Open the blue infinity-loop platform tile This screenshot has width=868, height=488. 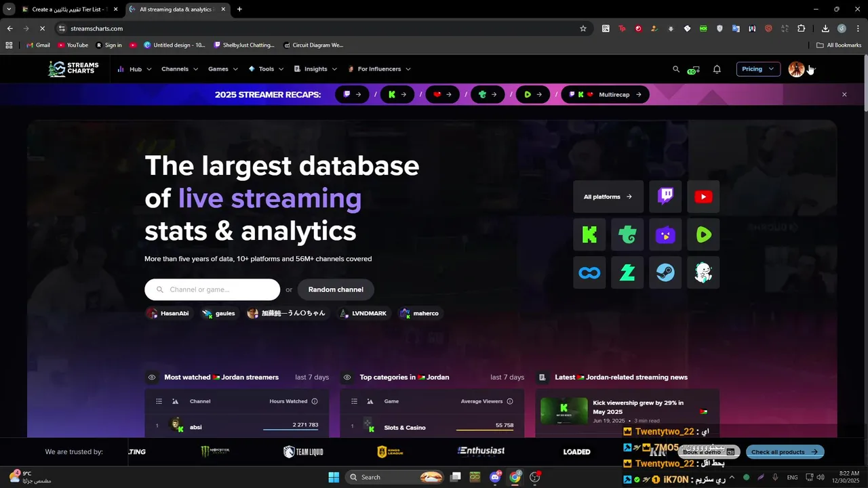tap(589, 272)
